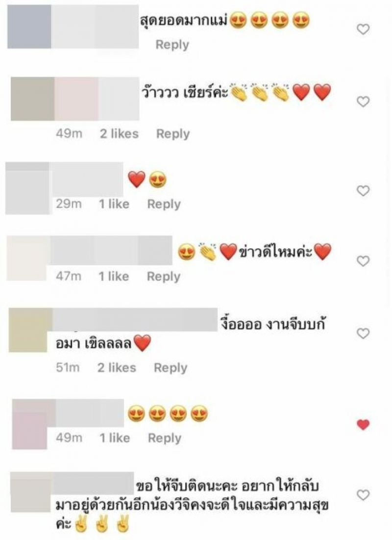Tap heart beside the 29m comment

click(363, 190)
